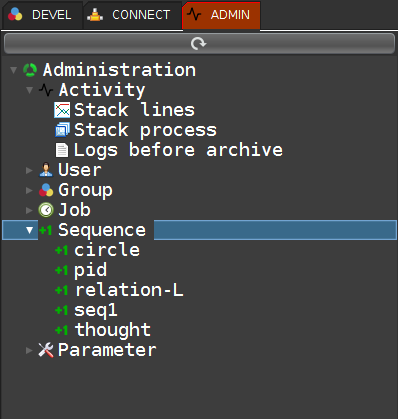
Task: Collapse the Sequence tree node
Action: [x=29, y=230]
